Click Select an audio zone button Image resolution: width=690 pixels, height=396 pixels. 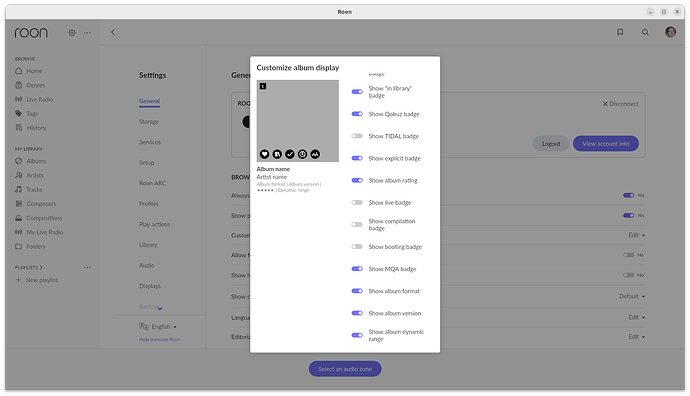345,369
